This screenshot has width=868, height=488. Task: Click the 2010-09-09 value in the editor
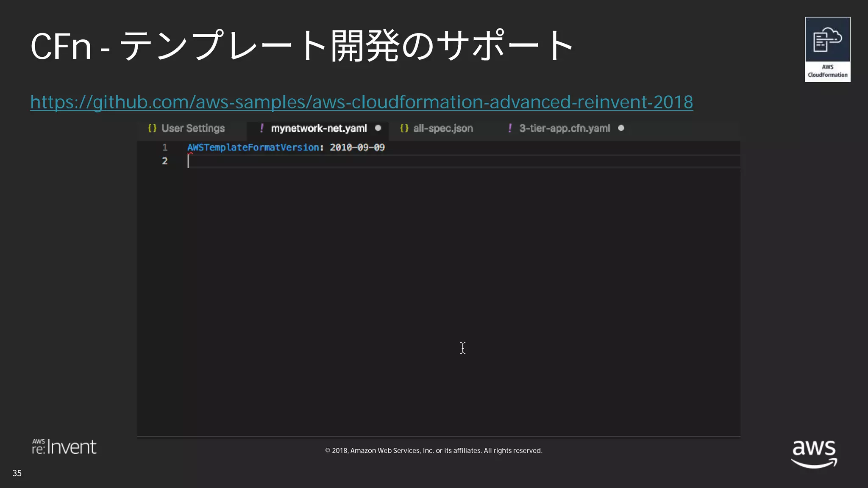(357, 147)
